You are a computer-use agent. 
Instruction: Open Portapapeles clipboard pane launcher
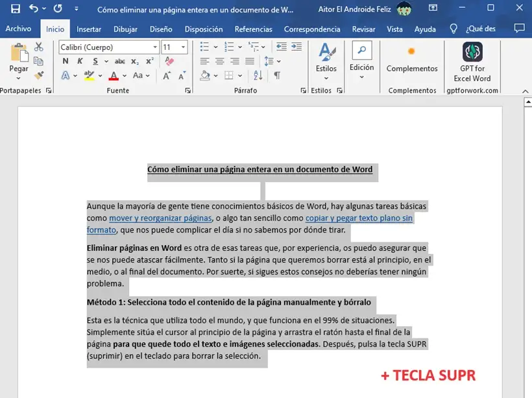pyautogui.click(x=49, y=91)
